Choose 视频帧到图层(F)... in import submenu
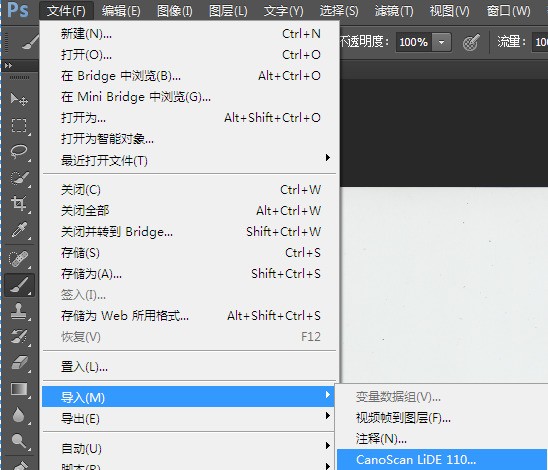The height and width of the screenshot is (470, 548). pos(442,418)
